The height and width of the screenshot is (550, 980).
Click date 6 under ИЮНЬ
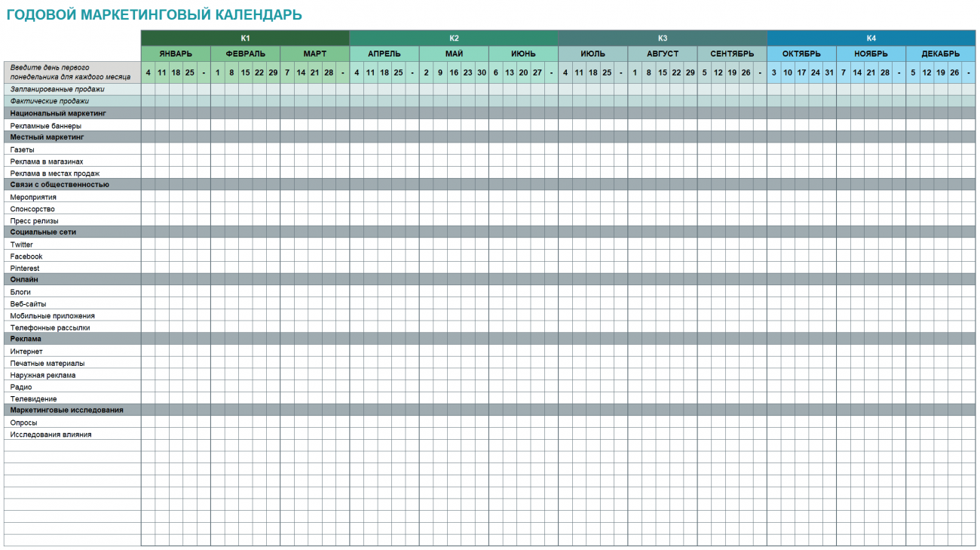tap(496, 72)
